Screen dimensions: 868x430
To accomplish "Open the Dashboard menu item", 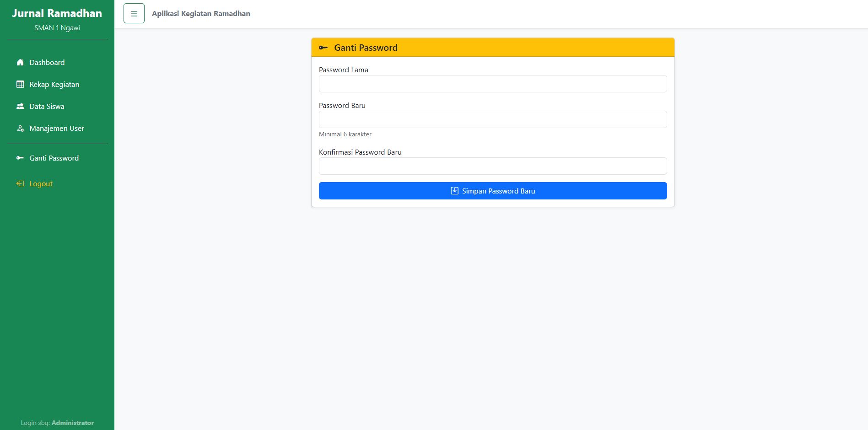I will point(47,62).
